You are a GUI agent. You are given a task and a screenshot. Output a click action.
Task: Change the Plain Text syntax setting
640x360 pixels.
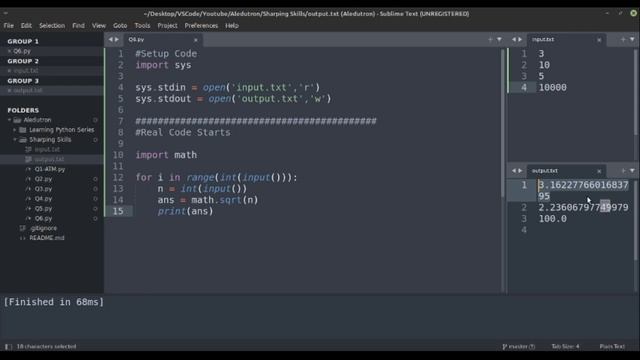pos(612,347)
